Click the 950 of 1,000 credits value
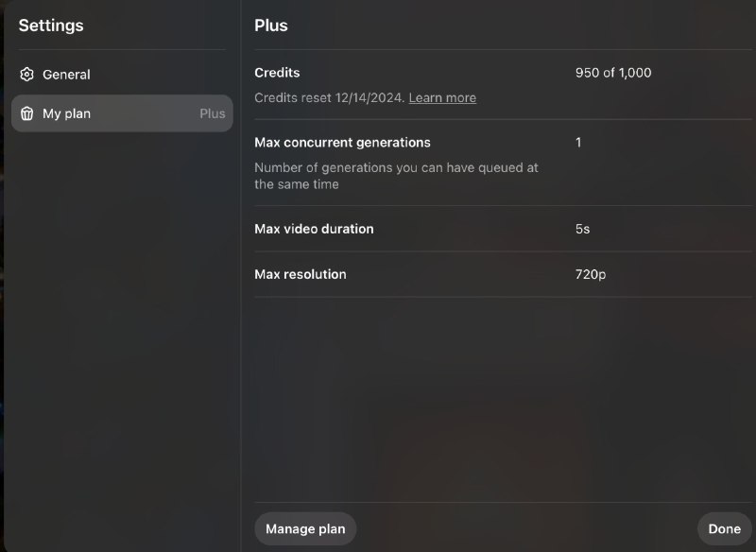The image size is (756, 552). 612,73
